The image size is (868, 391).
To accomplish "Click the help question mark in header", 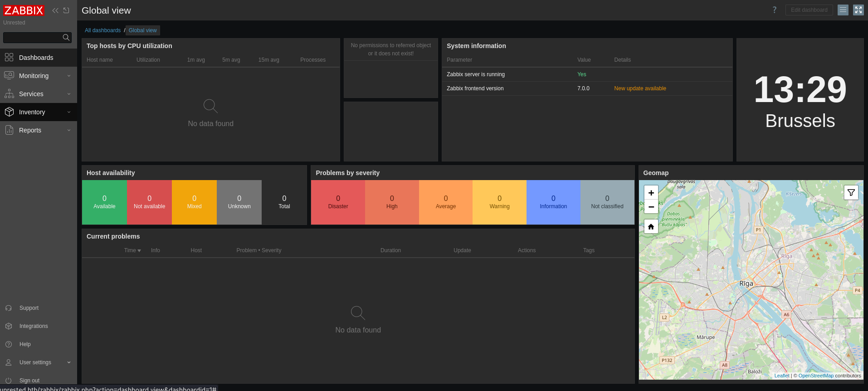I will coord(775,10).
